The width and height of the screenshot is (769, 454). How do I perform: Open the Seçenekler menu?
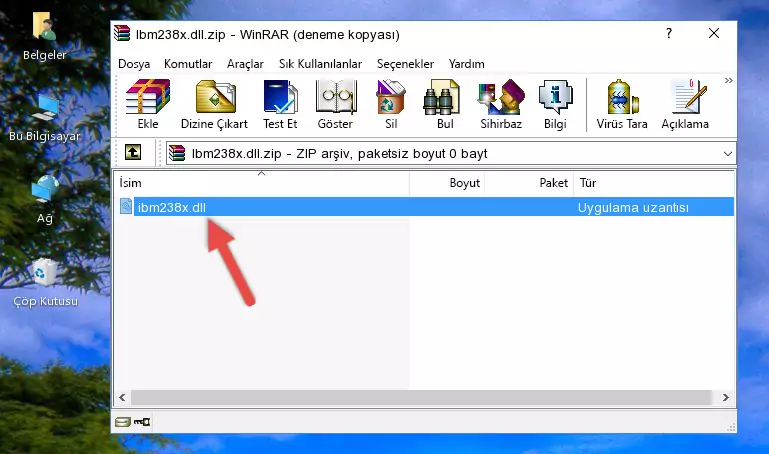[405, 64]
